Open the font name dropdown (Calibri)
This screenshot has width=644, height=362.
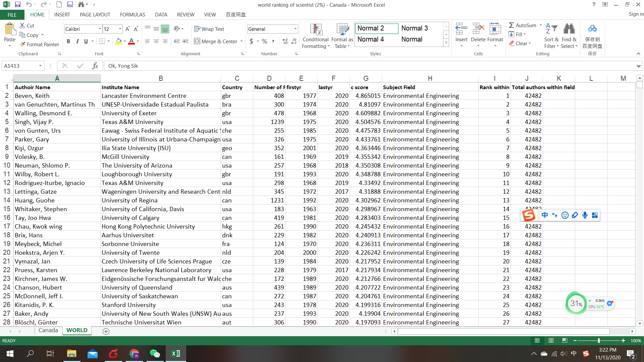click(x=100, y=29)
